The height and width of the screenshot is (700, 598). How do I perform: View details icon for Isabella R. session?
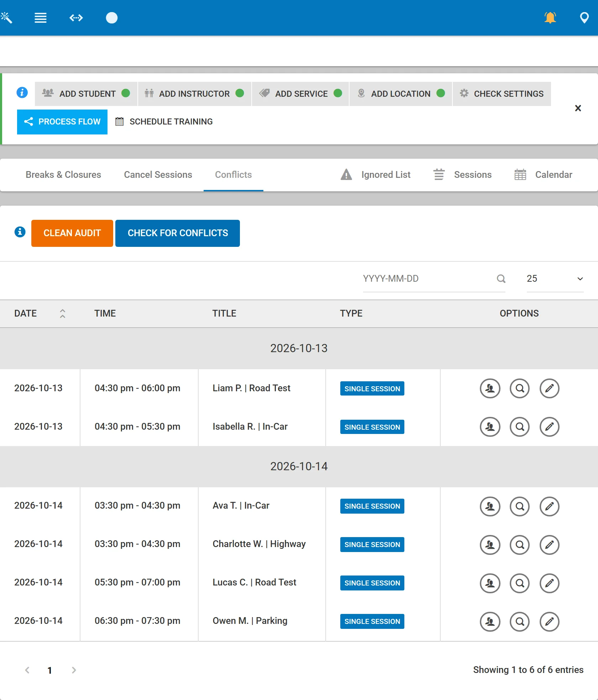tap(520, 427)
